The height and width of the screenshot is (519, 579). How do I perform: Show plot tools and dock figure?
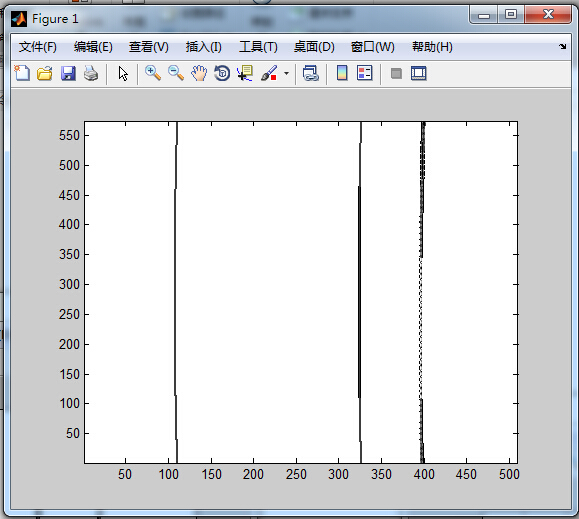pyautogui.click(x=419, y=73)
